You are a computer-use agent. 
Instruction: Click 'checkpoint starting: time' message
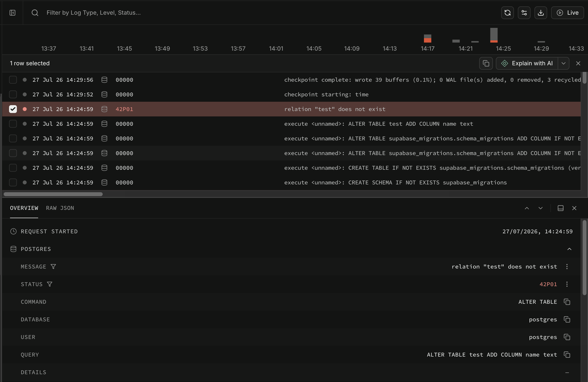(326, 94)
